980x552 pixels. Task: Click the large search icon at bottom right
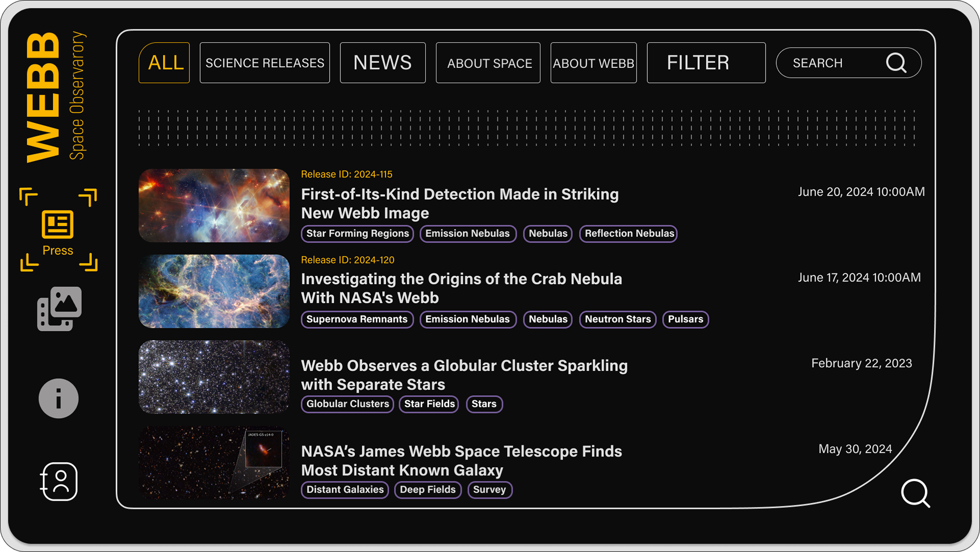point(916,493)
